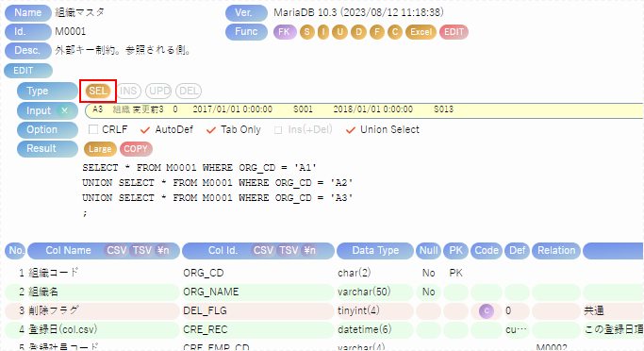This screenshot has height=351, width=644.
Task: Click the PK value in ORG_CD row
Action: [456, 273]
